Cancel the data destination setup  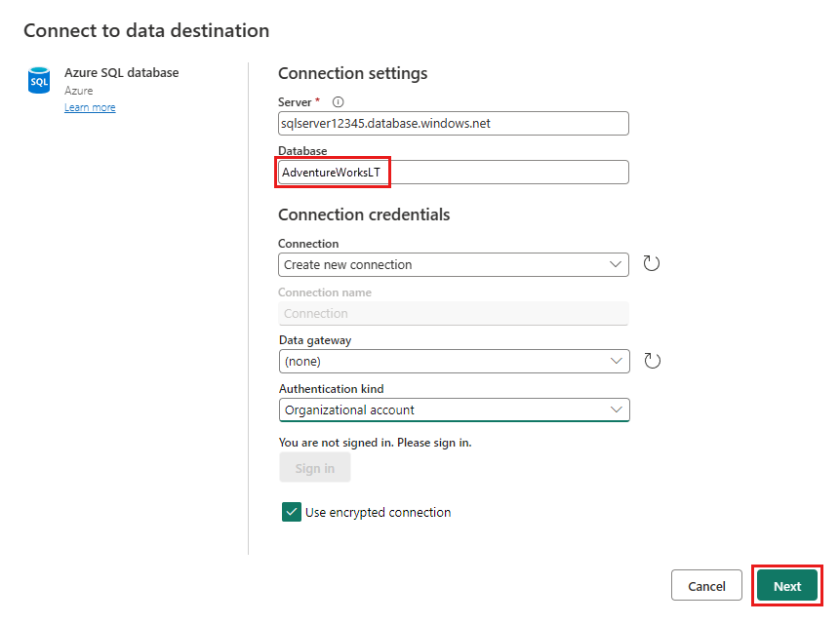(x=706, y=585)
